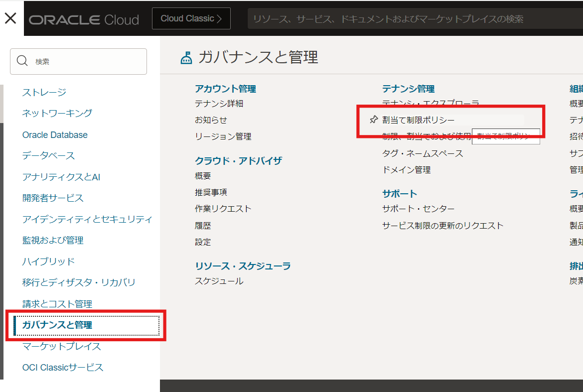Image resolution: width=583 pixels, height=392 pixels.
Task: Click the Oracle Cloud logo
Action: (84, 19)
